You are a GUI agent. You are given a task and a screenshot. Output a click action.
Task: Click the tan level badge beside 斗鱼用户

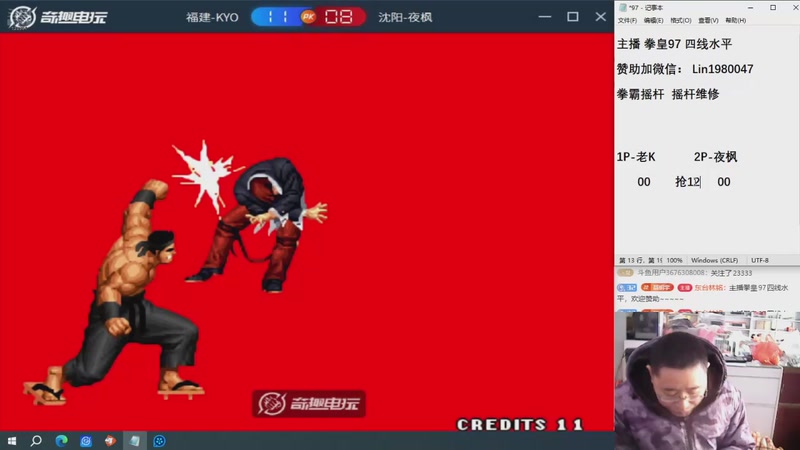(626, 273)
